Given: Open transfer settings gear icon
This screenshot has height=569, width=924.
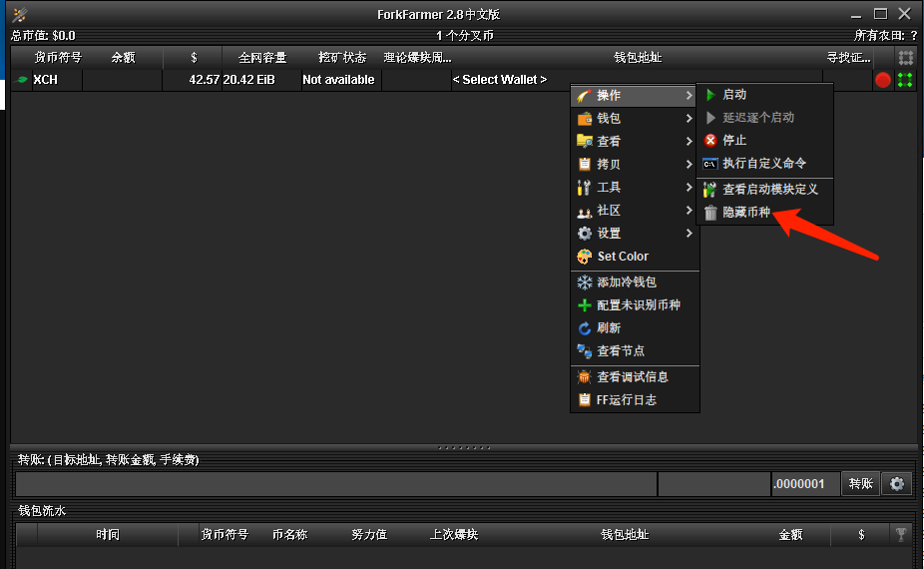Looking at the screenshot, I should (x=896, y=484).
